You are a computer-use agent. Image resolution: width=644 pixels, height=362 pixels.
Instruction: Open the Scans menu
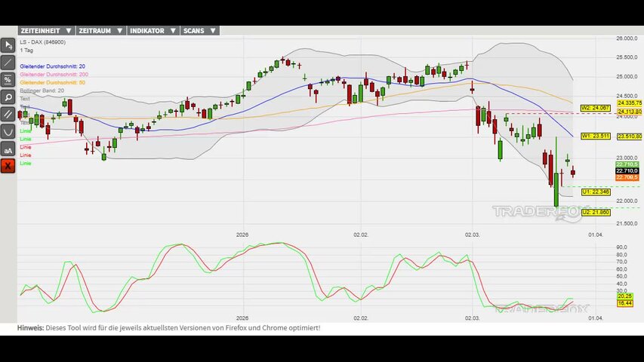[x=200, y=31]
